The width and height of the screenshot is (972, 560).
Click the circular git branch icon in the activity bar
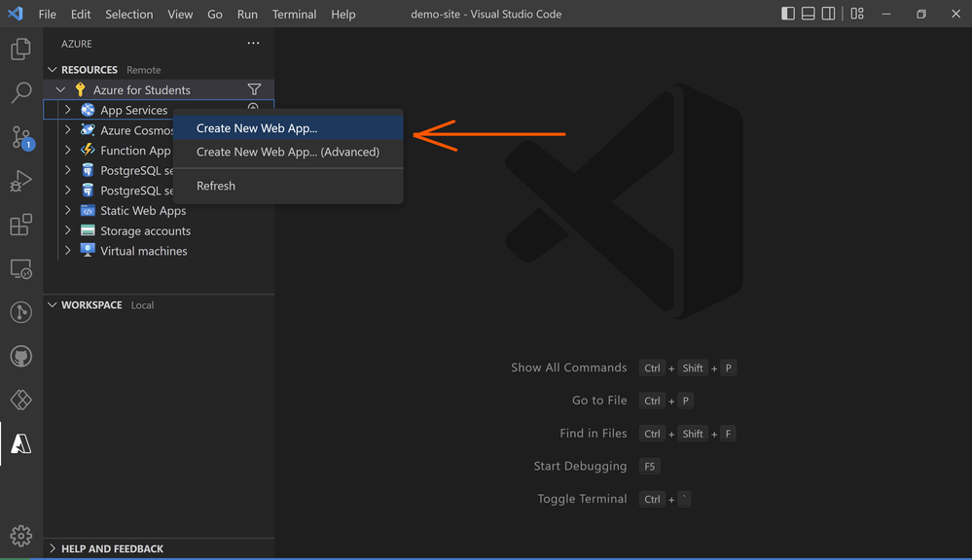pos(21,312)
